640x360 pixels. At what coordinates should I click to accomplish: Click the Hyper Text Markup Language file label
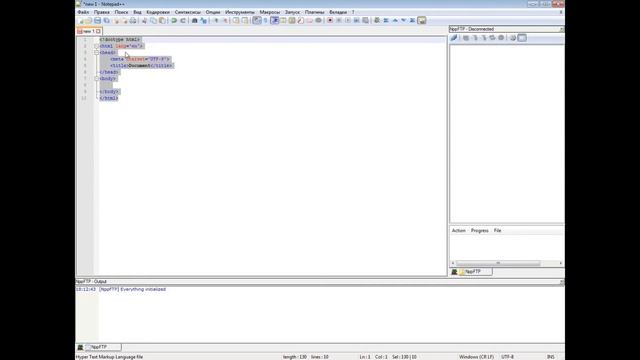(109, 357)
